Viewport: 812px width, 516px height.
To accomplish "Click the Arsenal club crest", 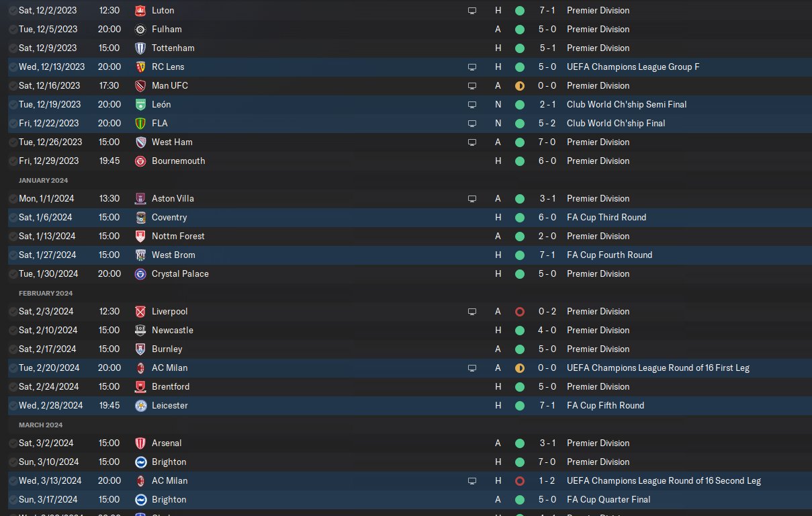I will click(140, 443).
